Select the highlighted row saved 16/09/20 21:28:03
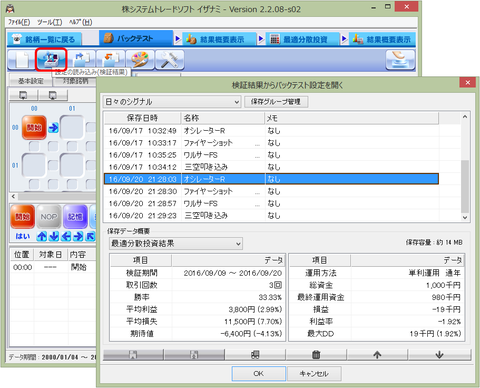This screenshot has height=388, width=480. click(x=271, y=179)
